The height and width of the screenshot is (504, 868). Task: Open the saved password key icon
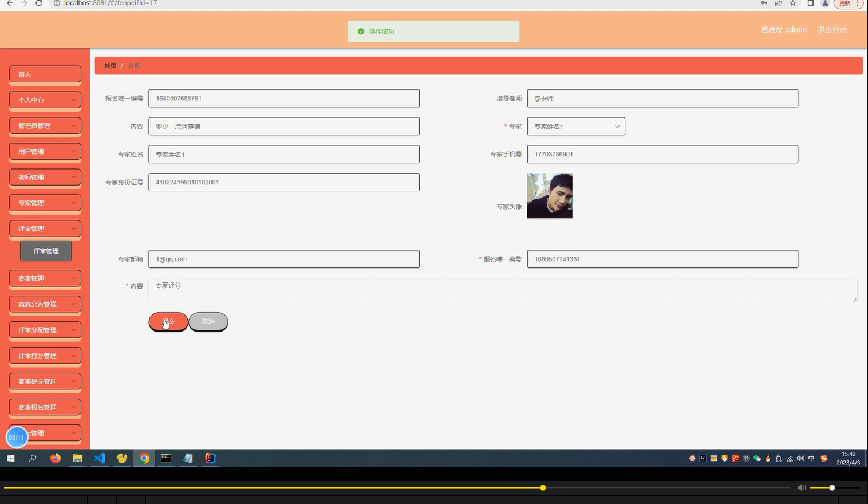(764, 3)
